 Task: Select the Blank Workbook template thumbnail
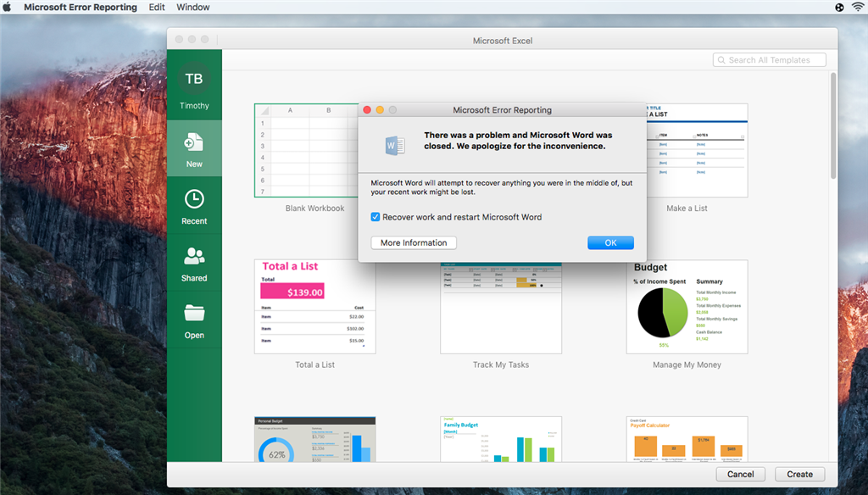pyautogui.click(x=306, y=150)
